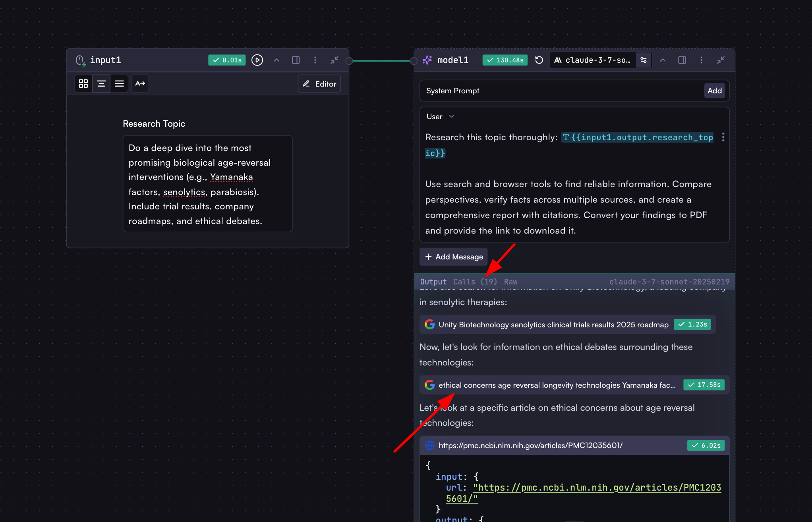
Task: Click the Research Topic text field
Action: tap(207, 184)
